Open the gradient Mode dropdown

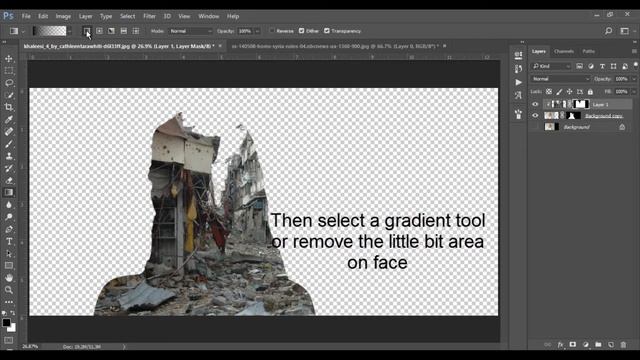pos(191,31)
